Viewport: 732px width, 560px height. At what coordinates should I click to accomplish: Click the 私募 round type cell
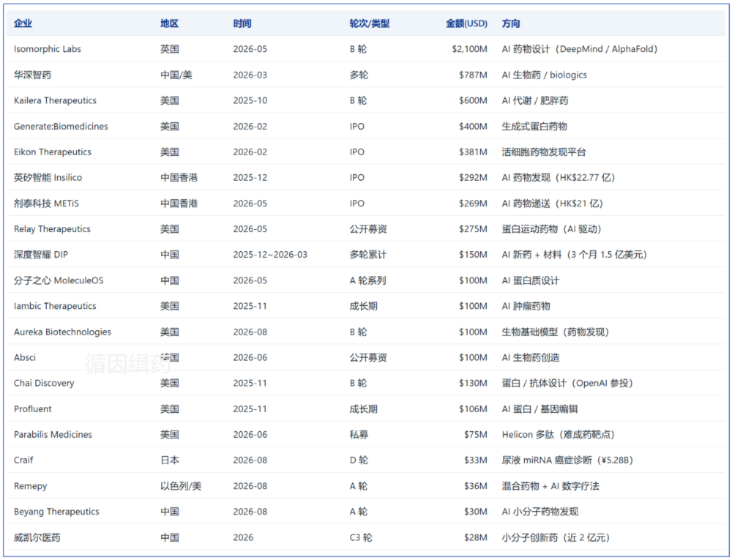click(359, 435)
